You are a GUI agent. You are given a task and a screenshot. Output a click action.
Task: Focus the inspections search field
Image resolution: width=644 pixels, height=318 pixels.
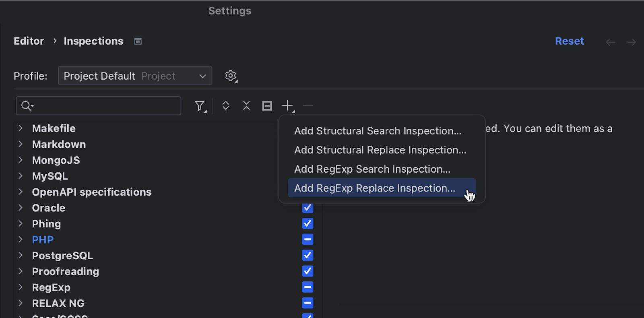coord(105,106)
